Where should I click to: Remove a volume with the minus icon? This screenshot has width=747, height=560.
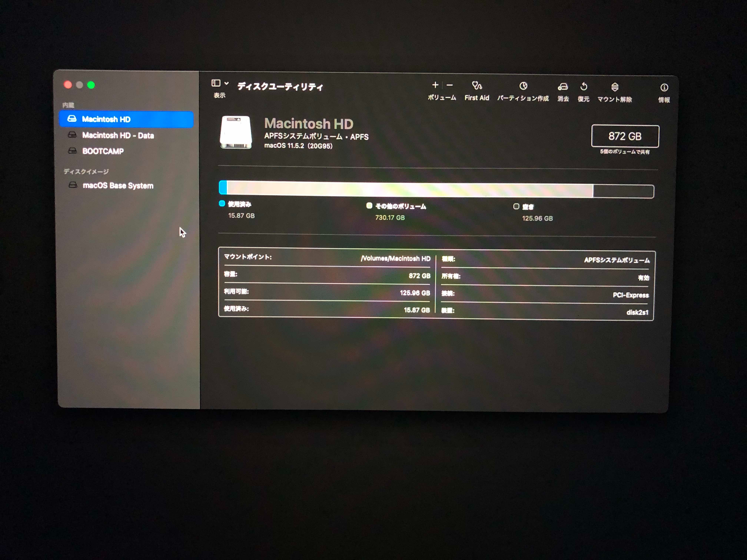click(449, 85)
